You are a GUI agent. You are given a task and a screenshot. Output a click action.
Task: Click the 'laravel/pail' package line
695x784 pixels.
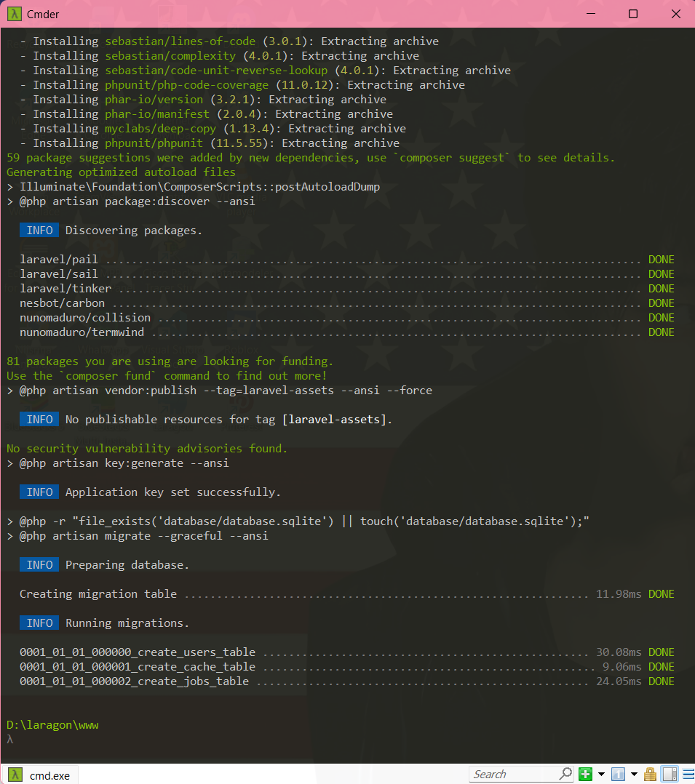click(x=346, y=260)
